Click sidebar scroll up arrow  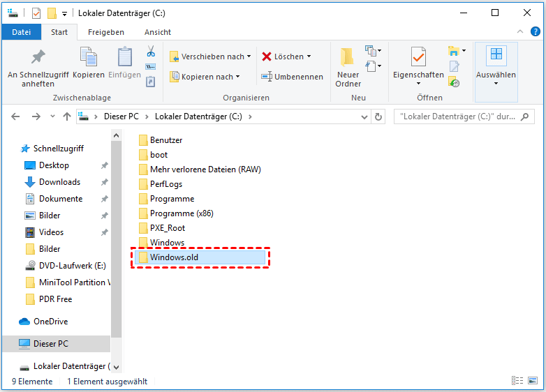pos(117,135)
